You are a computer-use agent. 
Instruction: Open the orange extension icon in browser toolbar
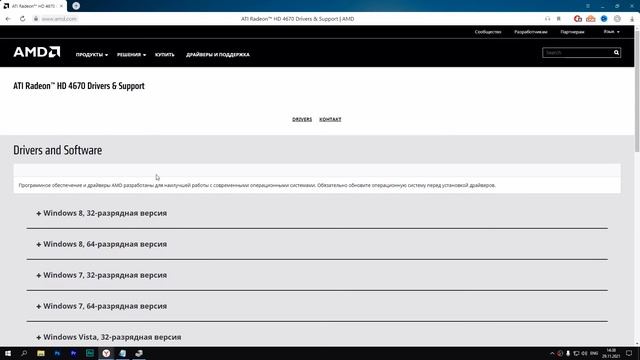[x=591, y=19]
